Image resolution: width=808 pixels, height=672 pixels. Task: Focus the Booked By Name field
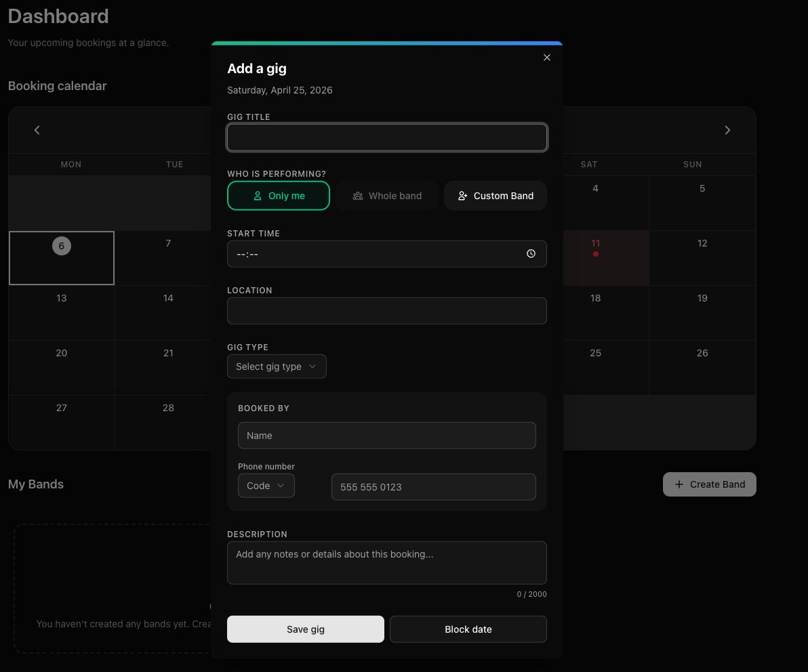click(x=387, y=436)
